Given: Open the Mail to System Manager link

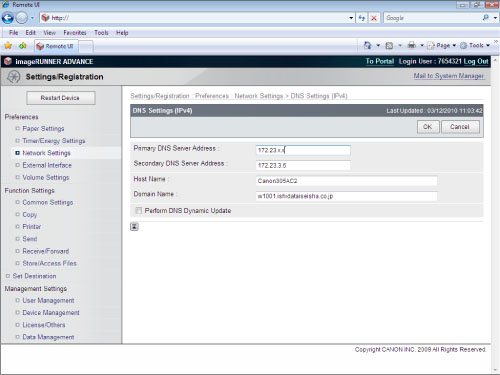Looking at the screenshot, I should coord(448,76).
